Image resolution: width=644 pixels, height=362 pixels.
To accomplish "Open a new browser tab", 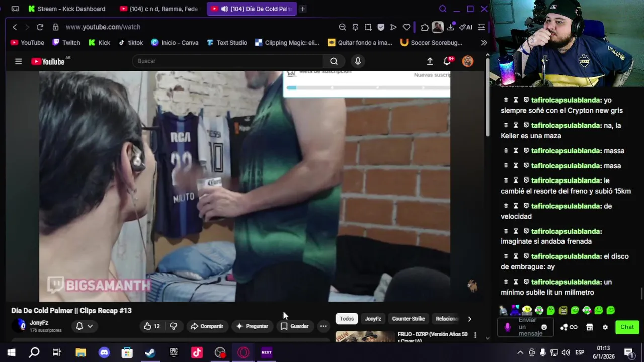I will click(x=302, y=9).
